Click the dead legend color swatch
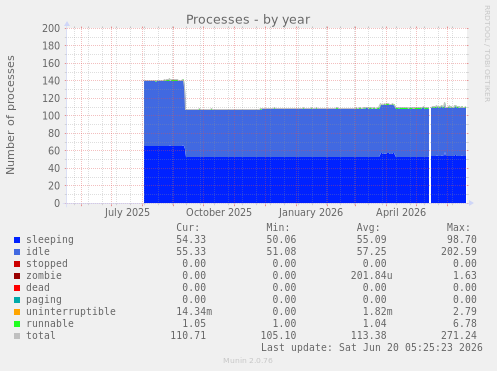 point(17,288)
